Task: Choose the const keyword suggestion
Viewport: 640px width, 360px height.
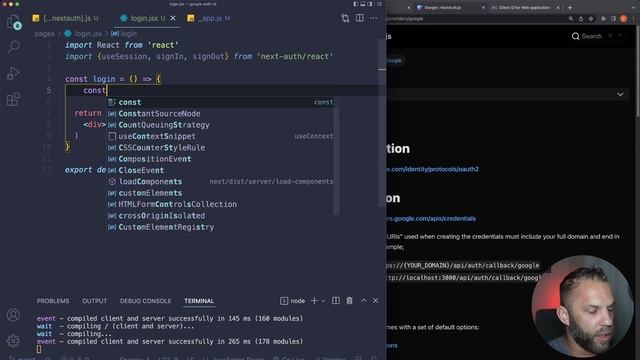Action: click(220, 102)
